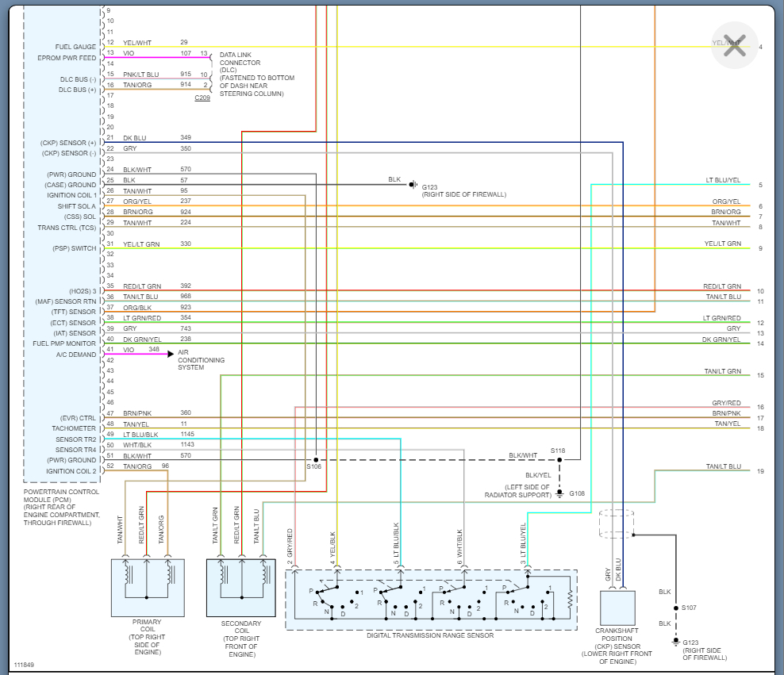This screenshot has width=784, height=675.
Task: Click the G123 ground symbol near BLK wire
Action: pyautogui.click(x=413, y=185)
